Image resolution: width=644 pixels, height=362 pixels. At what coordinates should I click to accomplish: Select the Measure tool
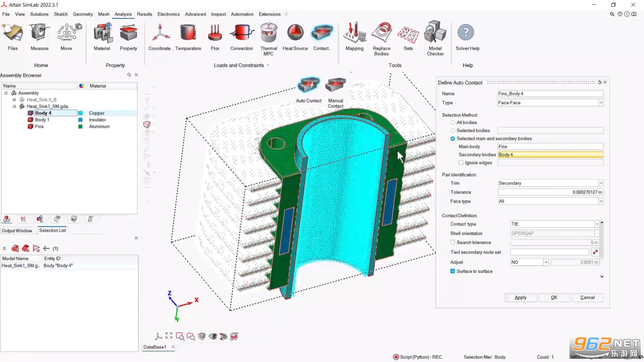coord(39,36)
